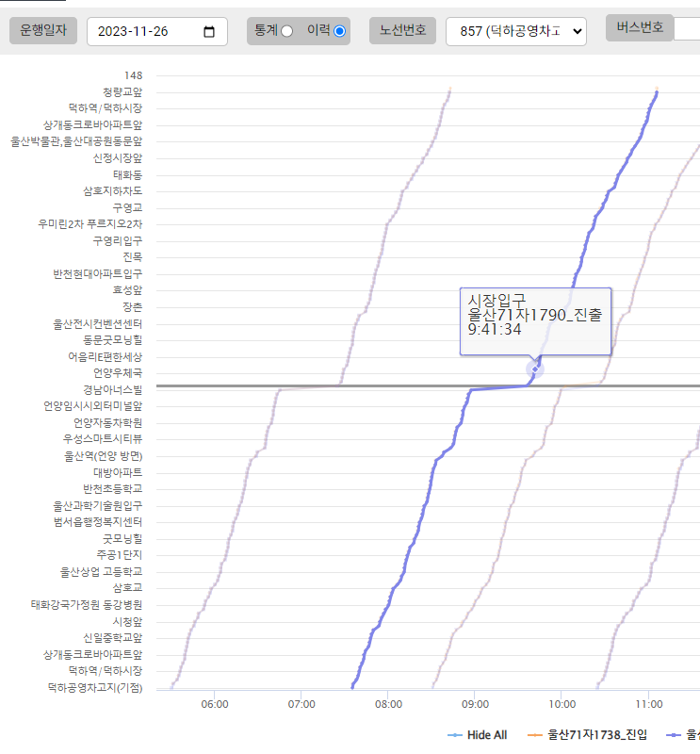
Task: Expand the route number 857 dropdown
Action: 515,31
